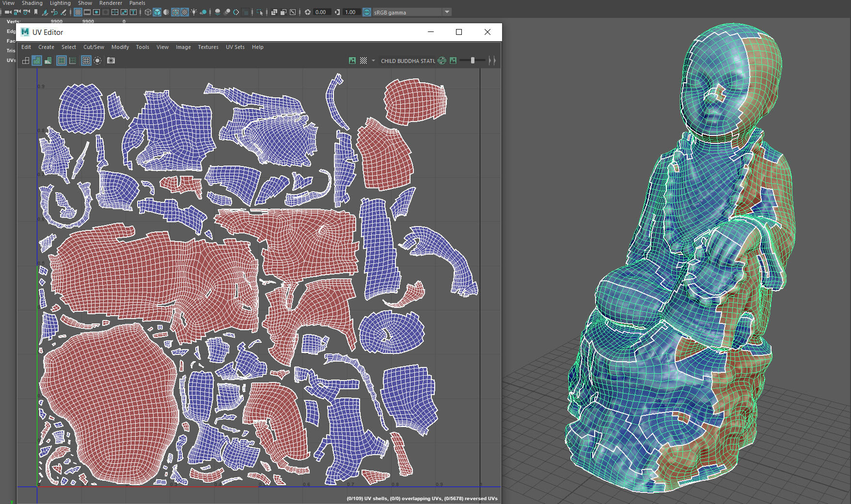Adjust the texture dim image slider
The width and height of the screenshot is (851, 504).
coord(473,61)
